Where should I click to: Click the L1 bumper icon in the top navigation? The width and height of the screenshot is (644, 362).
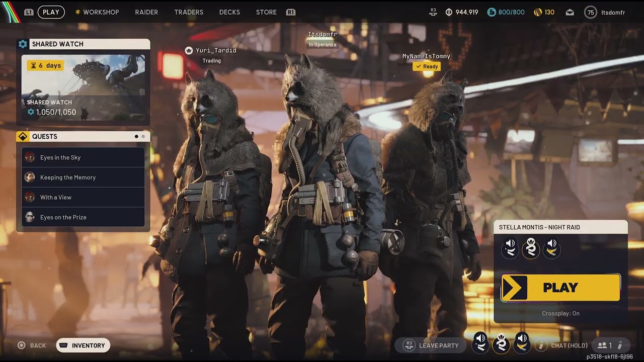click(x=29, y=12)
